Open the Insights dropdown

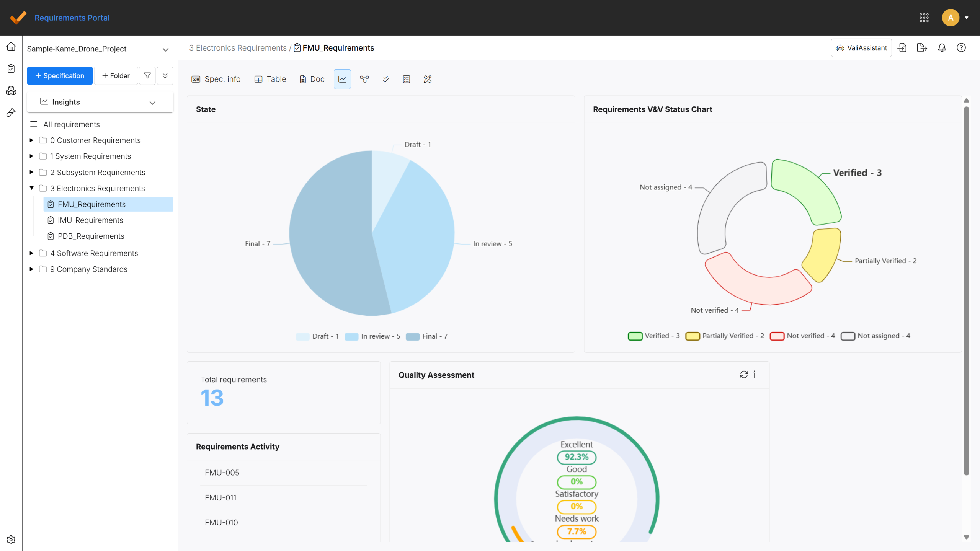pos(152,102)
